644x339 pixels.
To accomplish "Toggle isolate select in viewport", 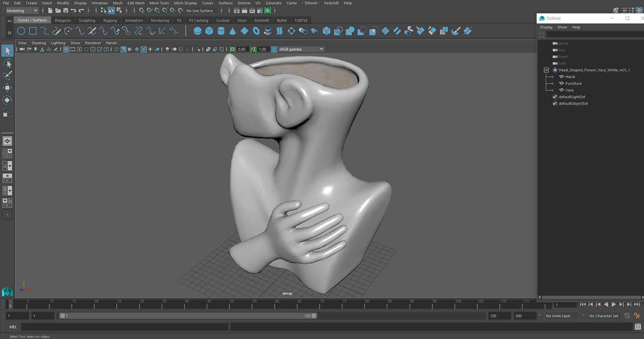I will click(198, 49).
